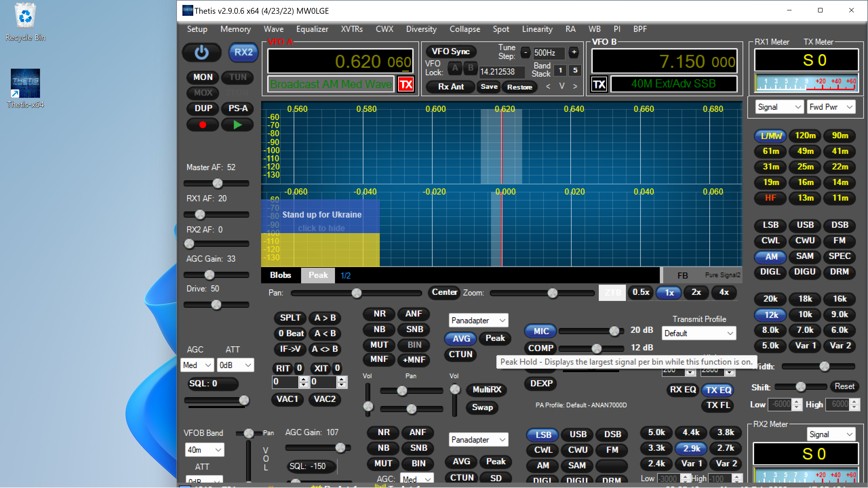This screenshot has height=488, width=868.
Task: Toggle the DUP duplex button
Action: 203,108
